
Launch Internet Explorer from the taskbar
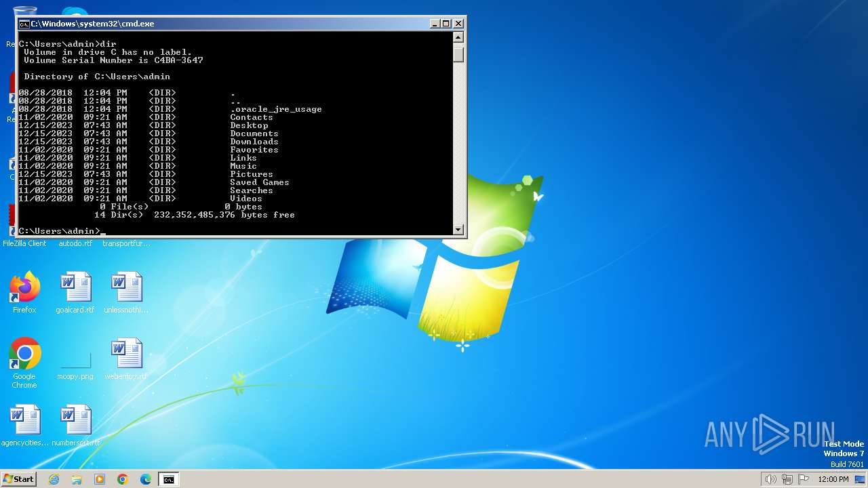click(x=54, y=479)
